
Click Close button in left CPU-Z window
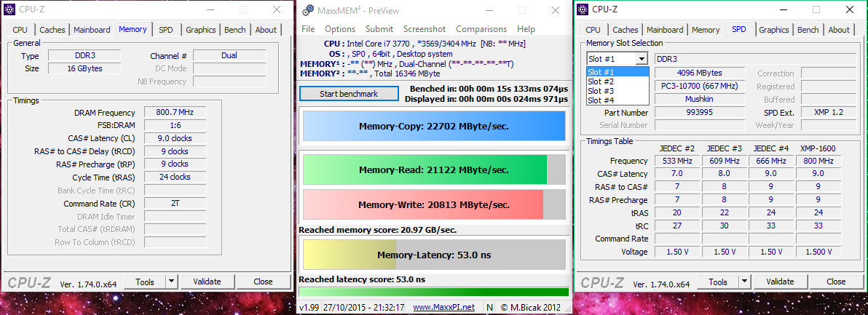point(263,282)
